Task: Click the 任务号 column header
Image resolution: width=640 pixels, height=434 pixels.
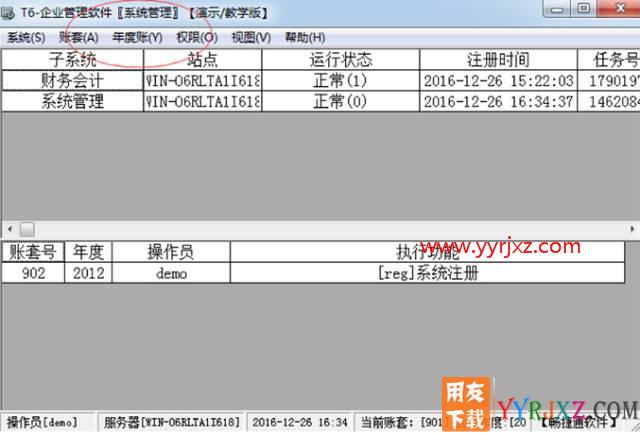Action: 609,60
